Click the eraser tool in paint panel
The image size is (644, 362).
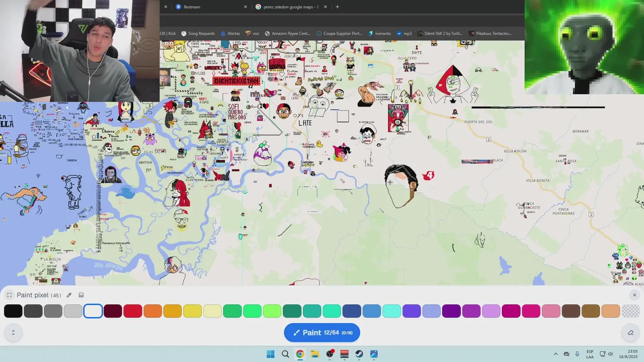[630, 332]
